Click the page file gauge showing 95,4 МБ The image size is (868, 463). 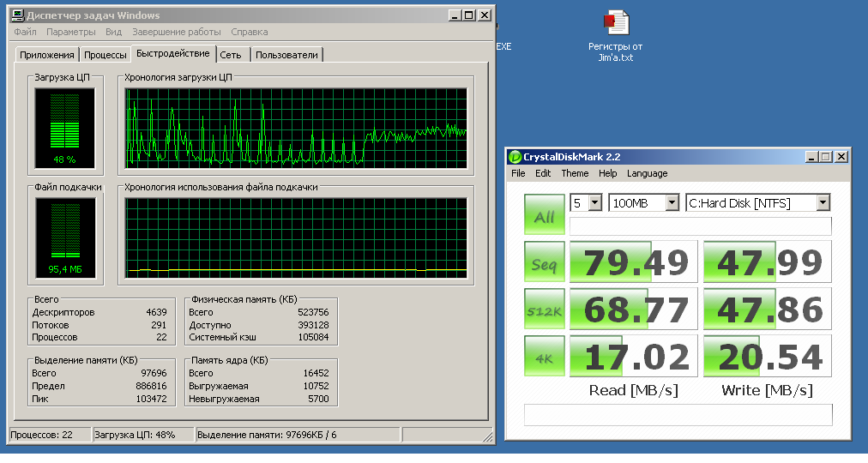(x=65, y=238)
